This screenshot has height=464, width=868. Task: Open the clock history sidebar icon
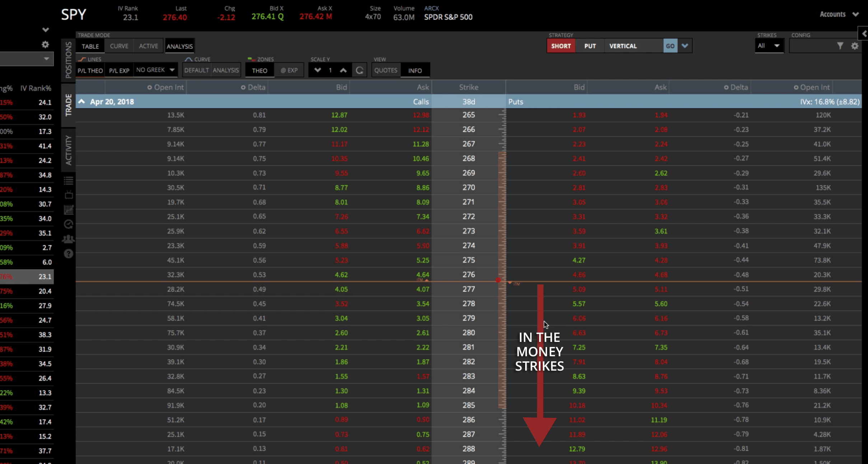click(69, 224)
